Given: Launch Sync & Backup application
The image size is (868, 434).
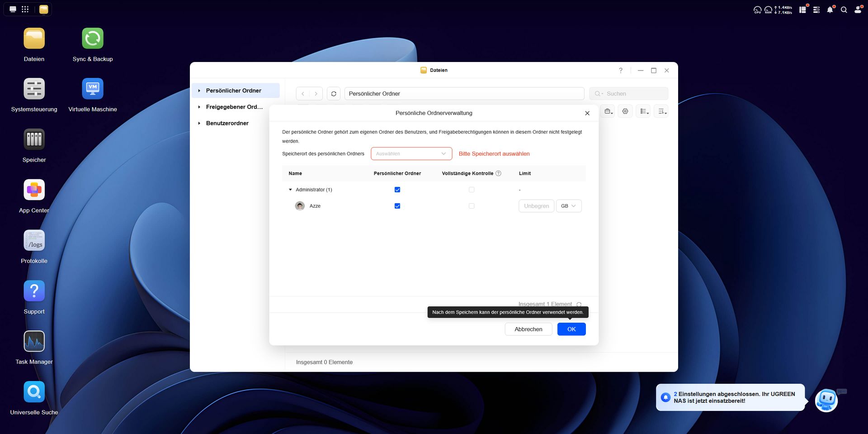Looking at the screenshot, I should click(x=92, y=38).
